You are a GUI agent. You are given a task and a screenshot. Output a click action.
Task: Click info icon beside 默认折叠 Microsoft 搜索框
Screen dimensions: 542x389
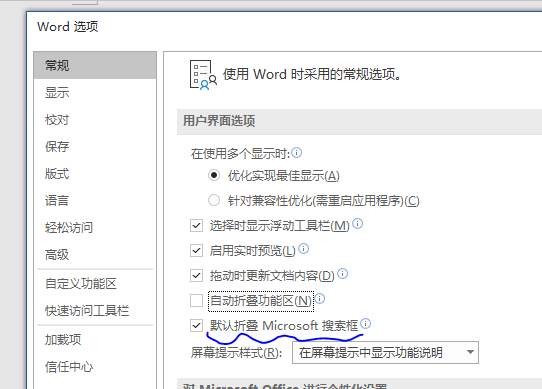[x=365, y=323]
